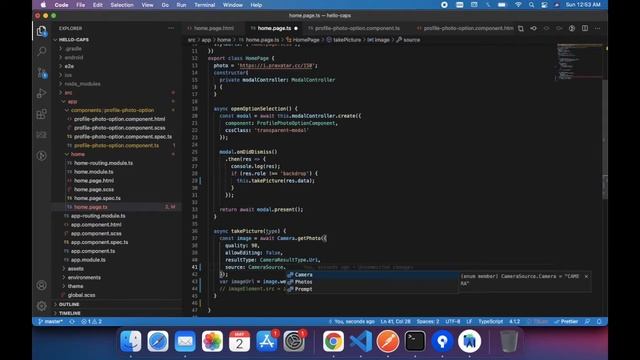640x360 pixels.
Task: Open the Explorer view in activity bar
Action: [41, 31]
